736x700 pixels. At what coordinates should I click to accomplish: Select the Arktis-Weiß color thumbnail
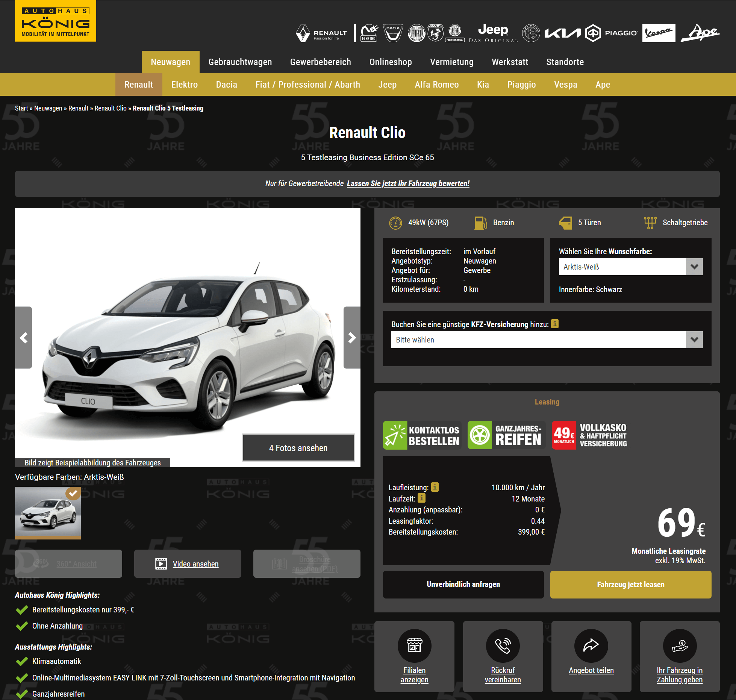click(48, 513)
